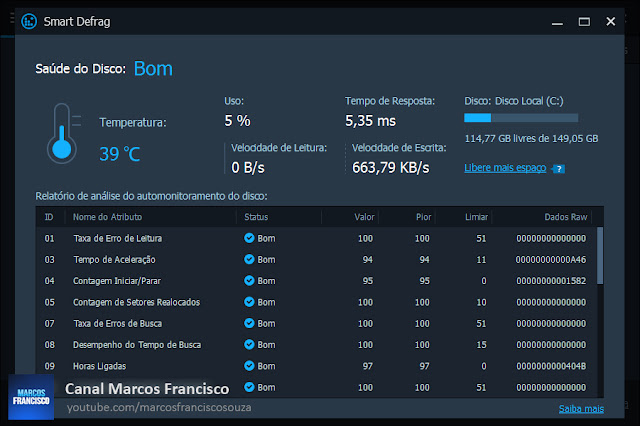Click the 5 % usage value
This screenshot has height=426, width=640.
pyautogui.click(x=237, y=121)
